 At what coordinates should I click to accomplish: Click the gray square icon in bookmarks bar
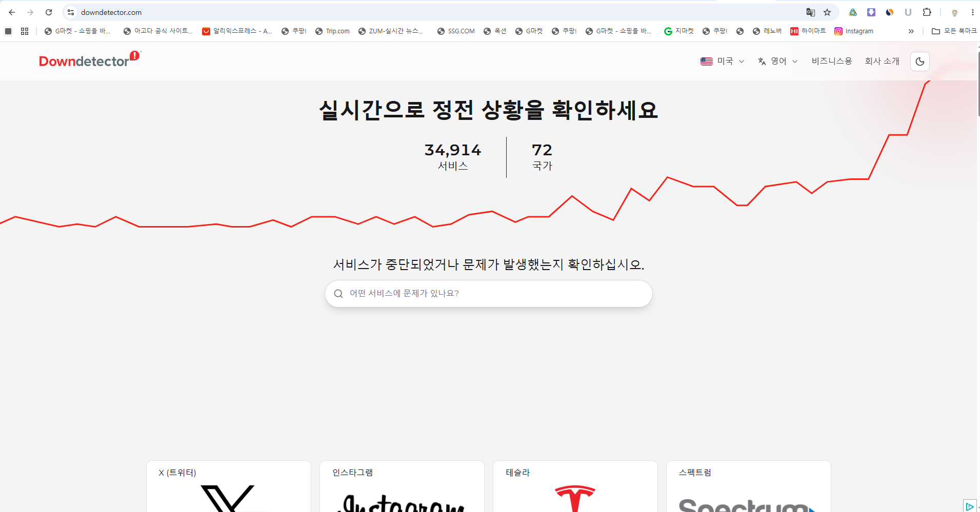click(8, 31)
